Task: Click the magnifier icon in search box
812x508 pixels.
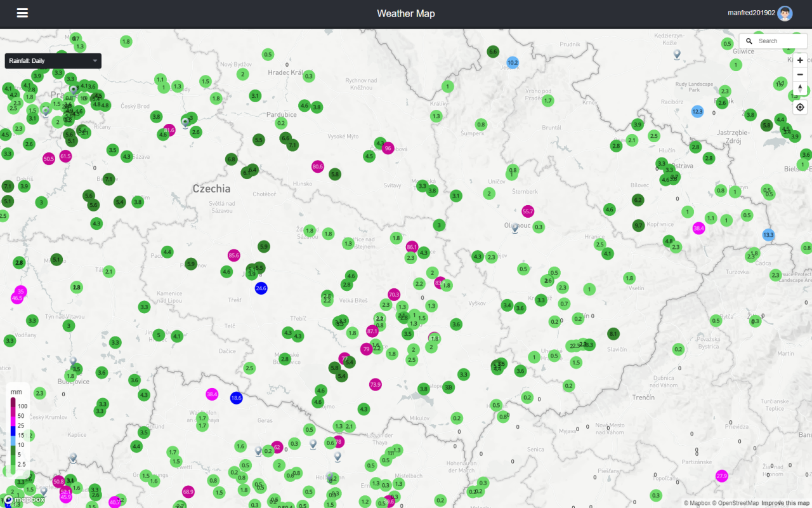Action: (749, 41)
